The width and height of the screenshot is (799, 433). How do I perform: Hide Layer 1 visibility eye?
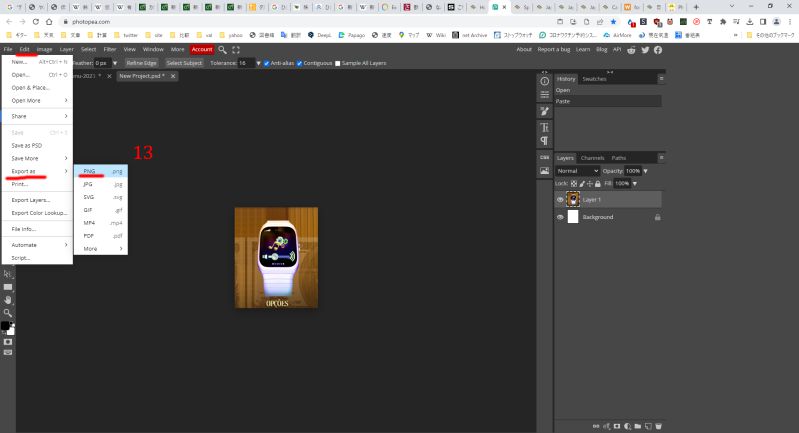pyautogui.click(x=560, y=200)
